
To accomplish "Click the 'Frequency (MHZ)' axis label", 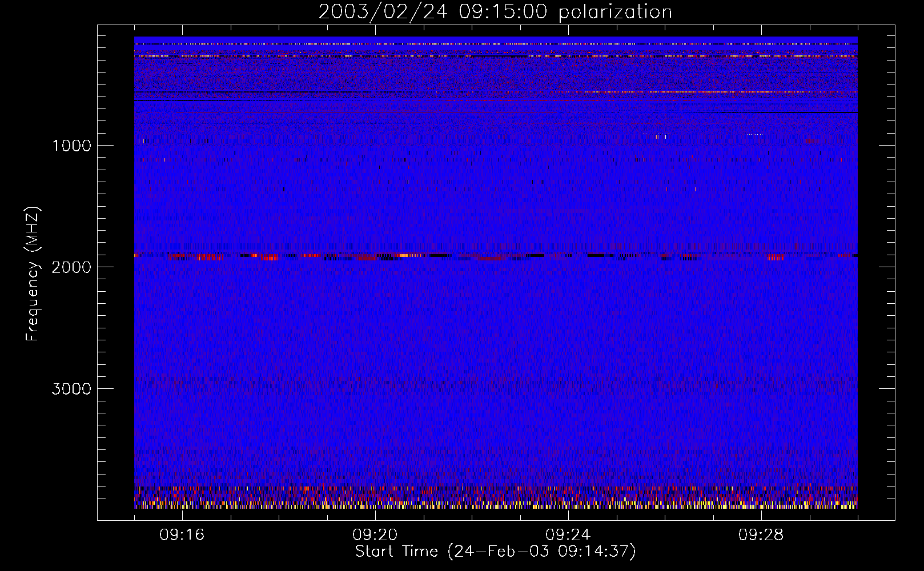I will pyautogui.click(x=33, y=274).
